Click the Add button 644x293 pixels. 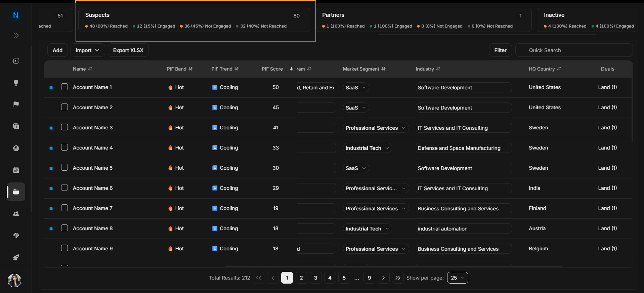(57, 50)
